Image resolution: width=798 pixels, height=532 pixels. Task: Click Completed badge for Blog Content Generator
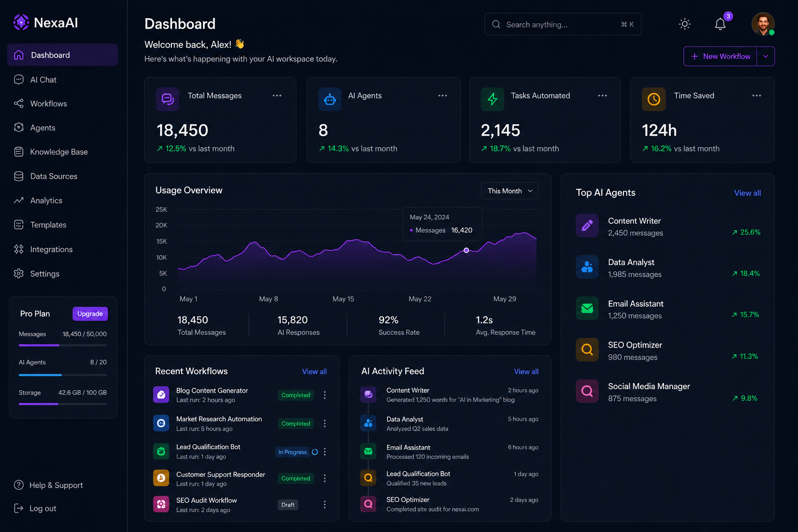click(296, 395)
